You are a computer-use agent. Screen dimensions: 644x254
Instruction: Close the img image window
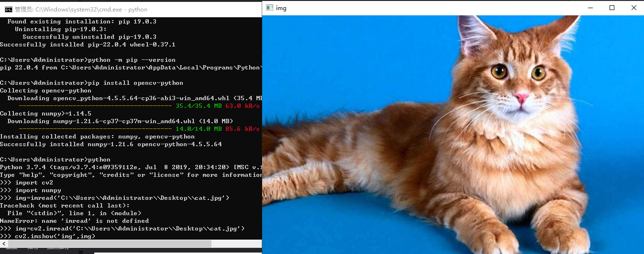[633, 8]
